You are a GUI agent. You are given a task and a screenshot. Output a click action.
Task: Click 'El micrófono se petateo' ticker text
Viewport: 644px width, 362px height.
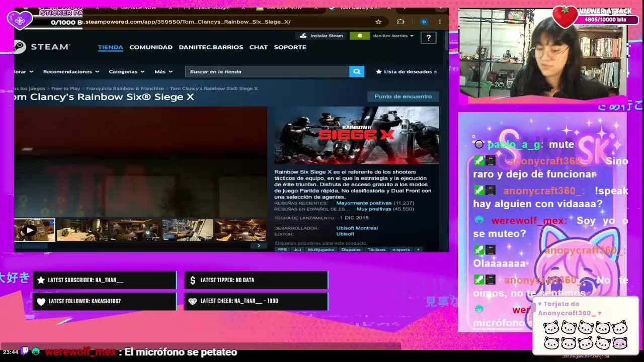pyautogui.click(x=181, y=352)
